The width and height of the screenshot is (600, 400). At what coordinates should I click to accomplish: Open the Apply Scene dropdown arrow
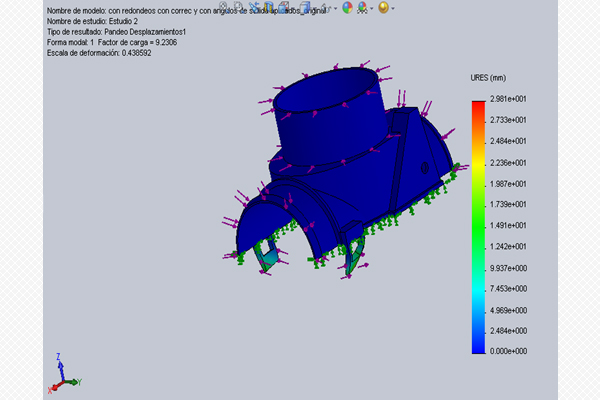click(372, 7)
